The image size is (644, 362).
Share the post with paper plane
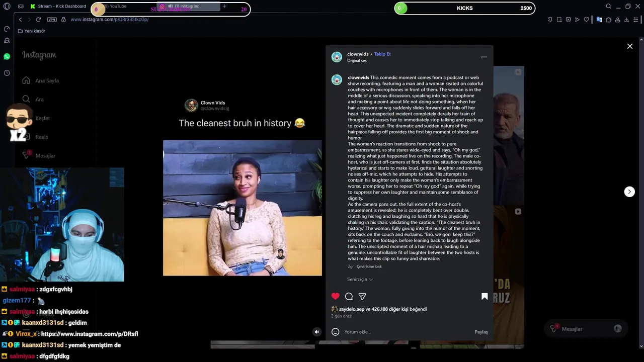pos(362,296)
